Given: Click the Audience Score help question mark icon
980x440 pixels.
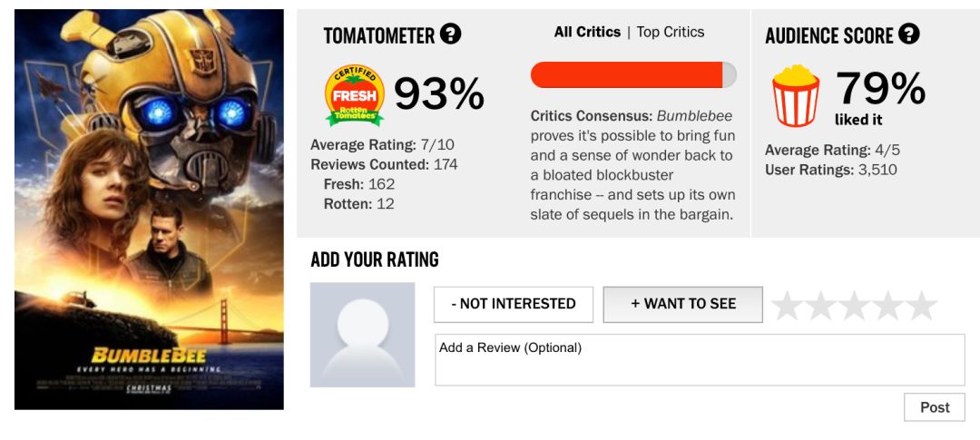Looking at the screenshot, I should click(x=909, y=34).
